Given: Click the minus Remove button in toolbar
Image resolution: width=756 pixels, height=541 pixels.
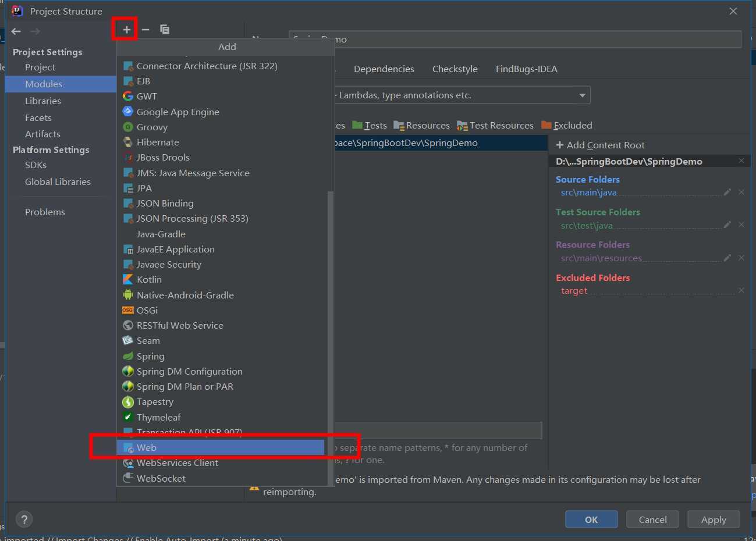Looking at the screenshot, I should pyautogui.click(x=145, y=29).
